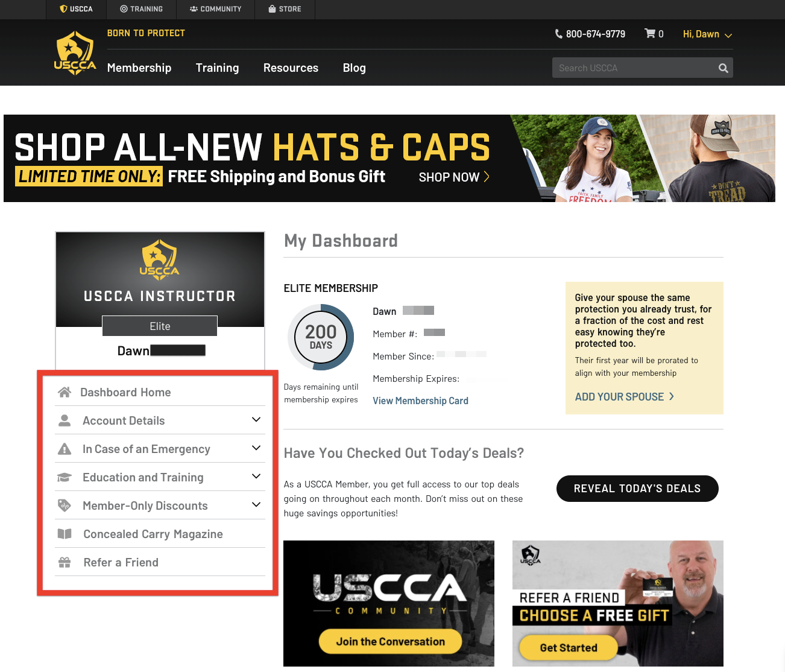This screenshot has height=672, width=785.
Task: Expand Member-Only Discounts chevron
Action: pyautogui.click(x=256, y=505)
